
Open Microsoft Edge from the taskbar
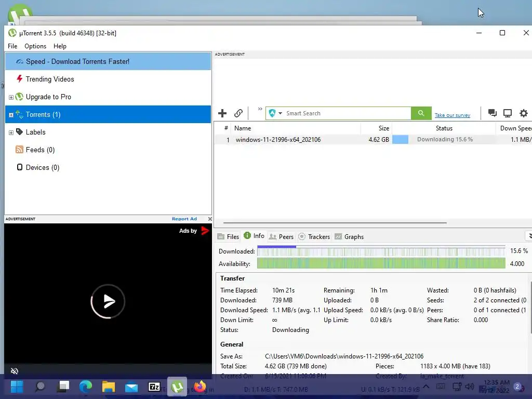(86, 387)
